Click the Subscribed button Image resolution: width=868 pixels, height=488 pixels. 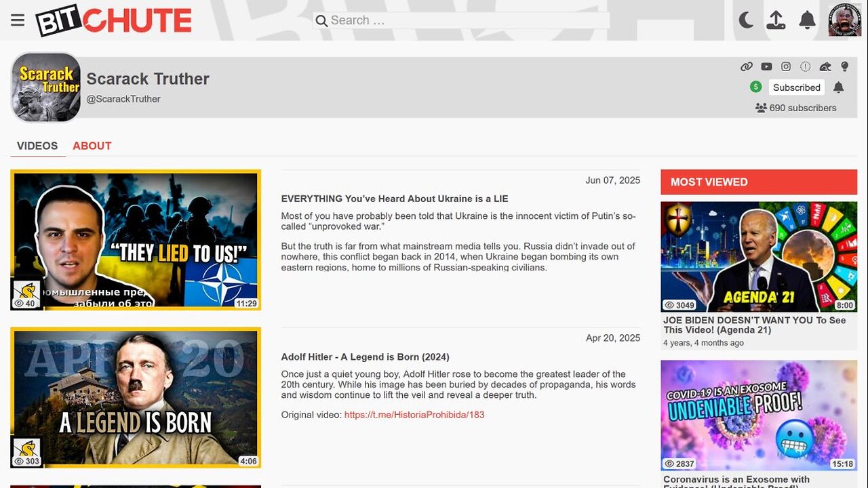click(x=797, y=87)
